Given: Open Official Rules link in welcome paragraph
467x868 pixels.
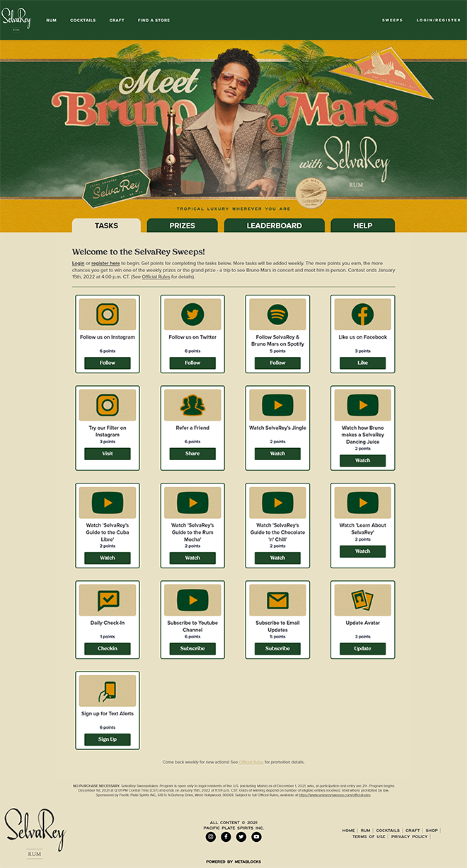Looking at the screenshot, I should pyautogui.click(x=156, y=276).
